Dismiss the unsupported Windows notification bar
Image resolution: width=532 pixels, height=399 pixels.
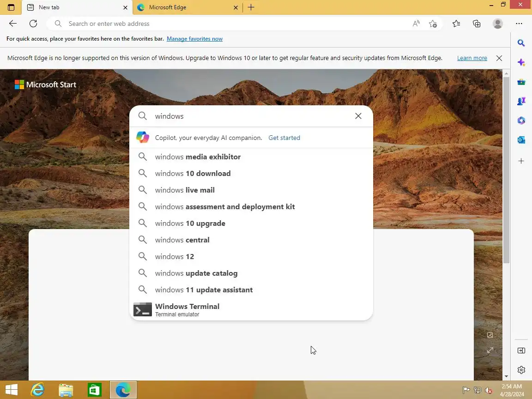499,58
